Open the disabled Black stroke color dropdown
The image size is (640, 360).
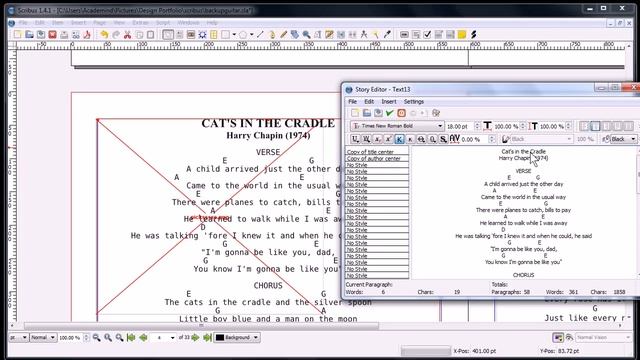[541, 139]
